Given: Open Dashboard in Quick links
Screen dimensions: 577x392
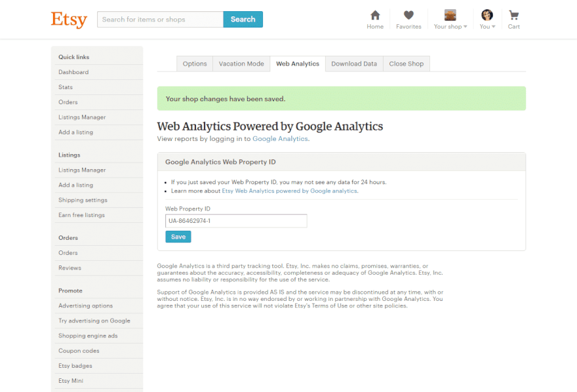Looking at the screenshot, I should pos(73,72).
